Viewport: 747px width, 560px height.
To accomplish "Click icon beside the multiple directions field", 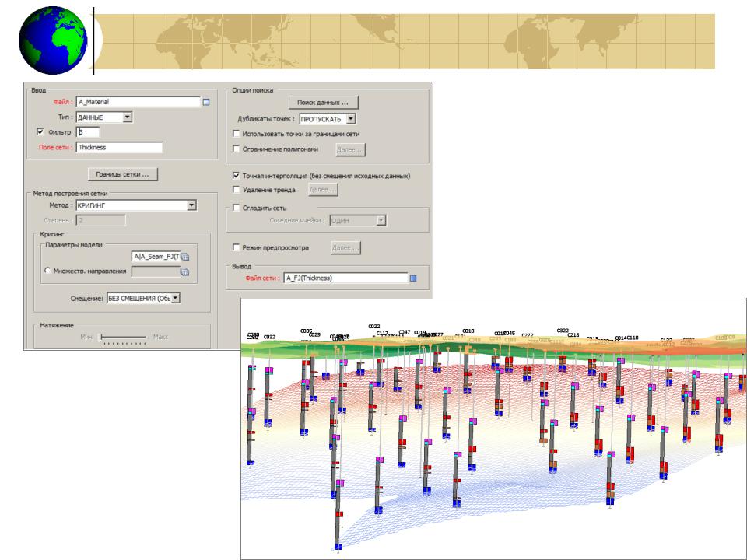I will (184, 271).
